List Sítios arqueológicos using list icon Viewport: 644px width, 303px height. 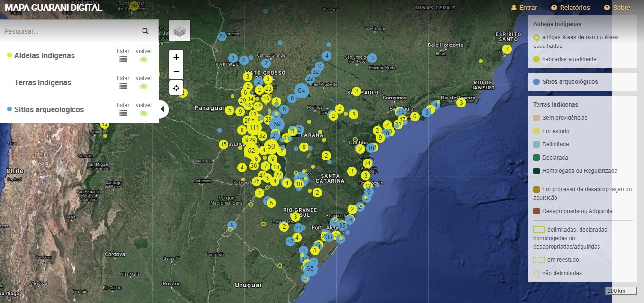[123, 113]
